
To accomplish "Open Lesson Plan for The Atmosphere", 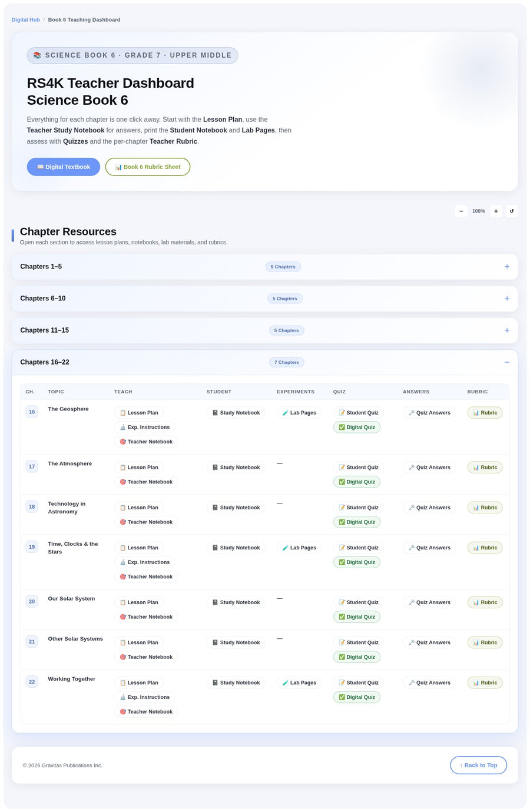I will 139,468.
